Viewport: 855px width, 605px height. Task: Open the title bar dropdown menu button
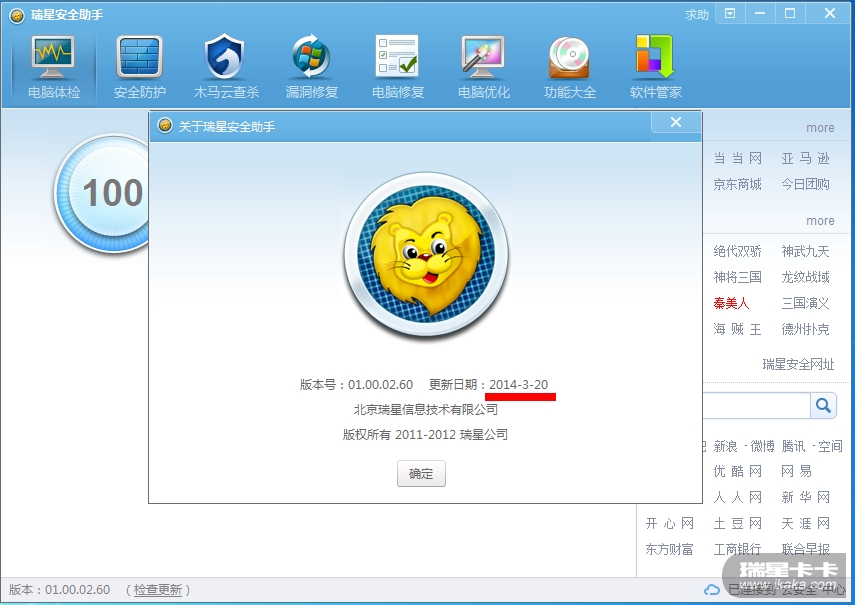point(730,14)
